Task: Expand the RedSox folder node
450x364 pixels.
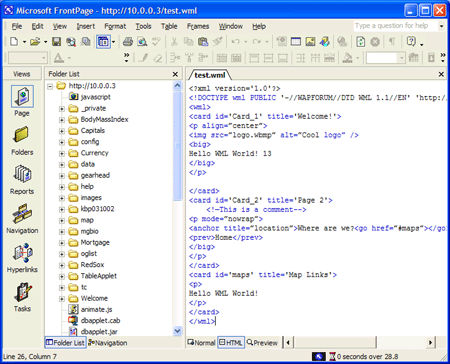Action: 62,265
